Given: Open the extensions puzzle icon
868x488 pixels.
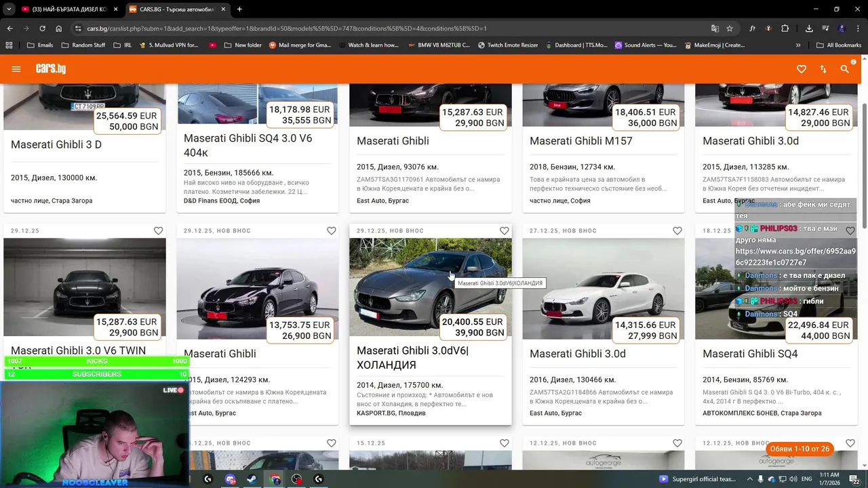Looking at the screenshot, I should pos(785,28).
